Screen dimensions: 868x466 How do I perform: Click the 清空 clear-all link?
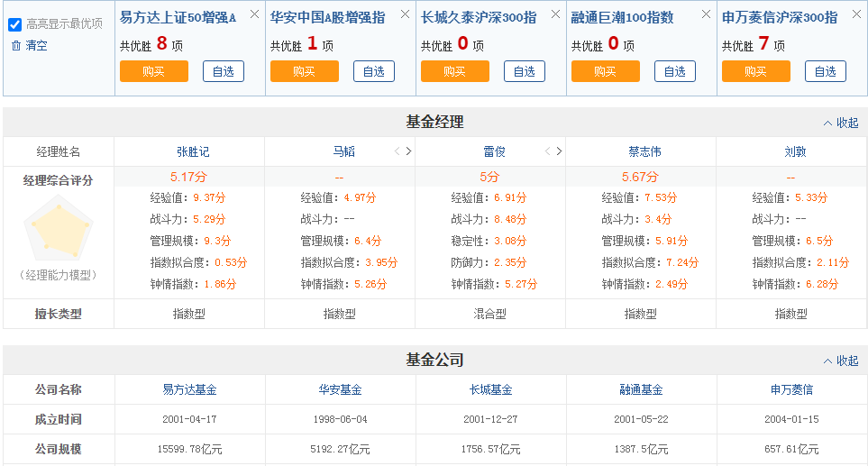tap(37, 45)
